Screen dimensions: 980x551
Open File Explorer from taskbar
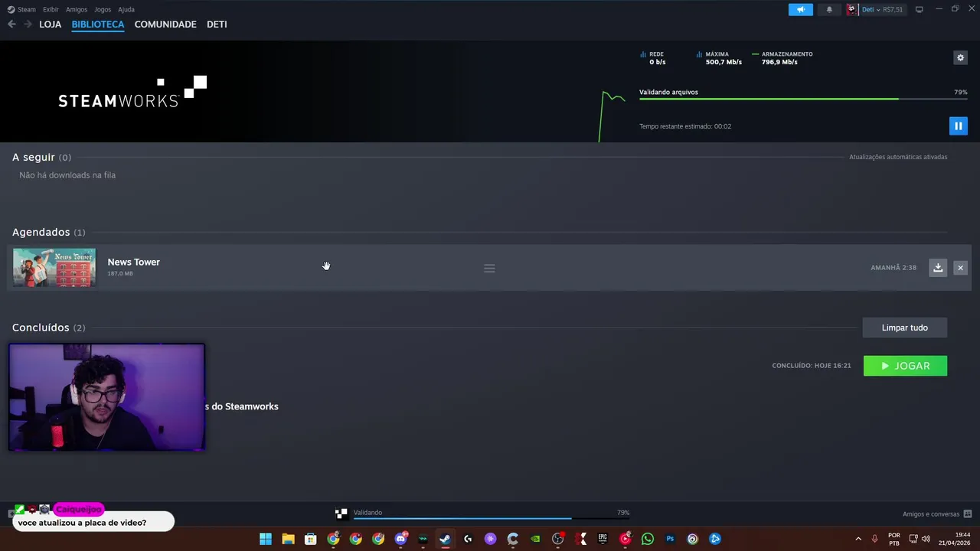[288, 539]
